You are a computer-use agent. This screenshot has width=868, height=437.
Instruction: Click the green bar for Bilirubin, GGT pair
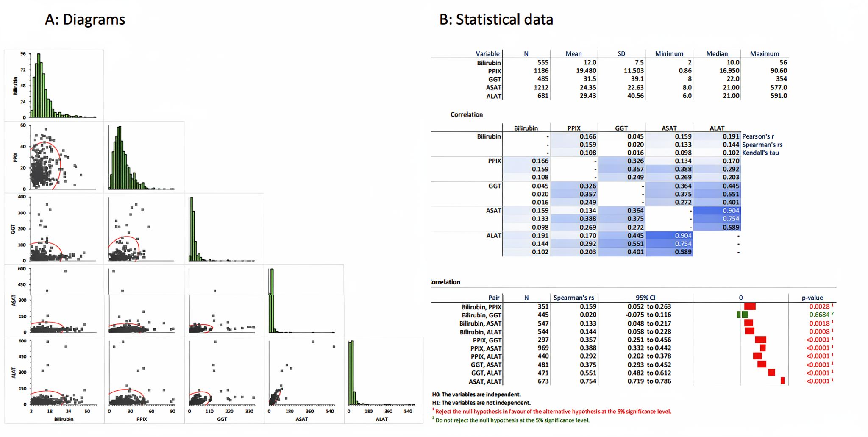(743, 315)
